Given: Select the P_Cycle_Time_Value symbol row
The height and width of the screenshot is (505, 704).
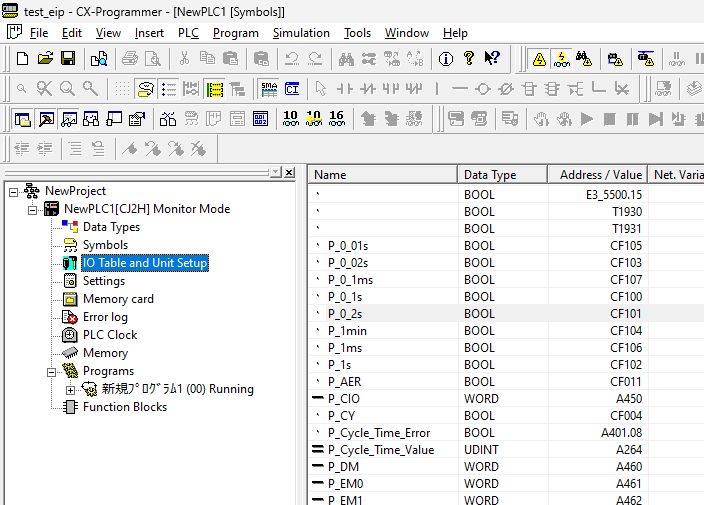Looking at the screenshot, I should [x=506, y=450].
